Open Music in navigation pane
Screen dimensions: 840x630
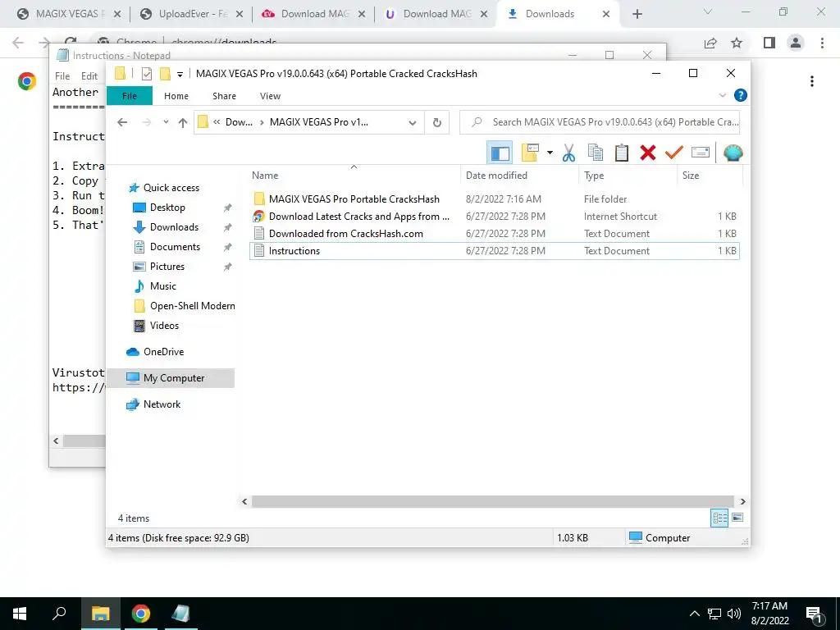(163, 286)
